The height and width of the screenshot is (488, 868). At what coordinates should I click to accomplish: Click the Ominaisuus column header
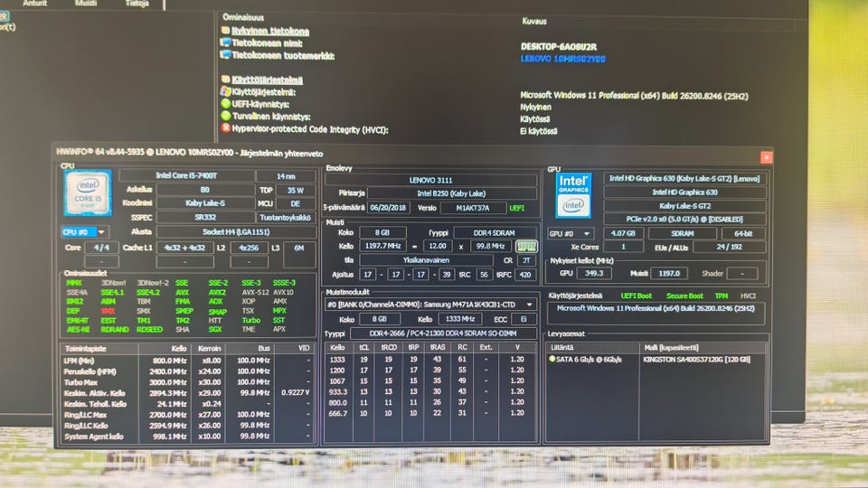point(243,17)
